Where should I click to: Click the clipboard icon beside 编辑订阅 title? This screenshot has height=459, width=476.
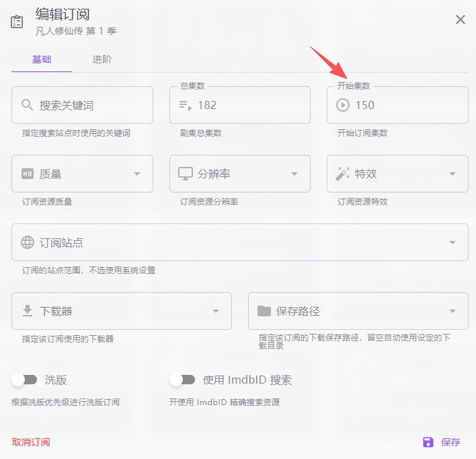(x=17, y=22)
